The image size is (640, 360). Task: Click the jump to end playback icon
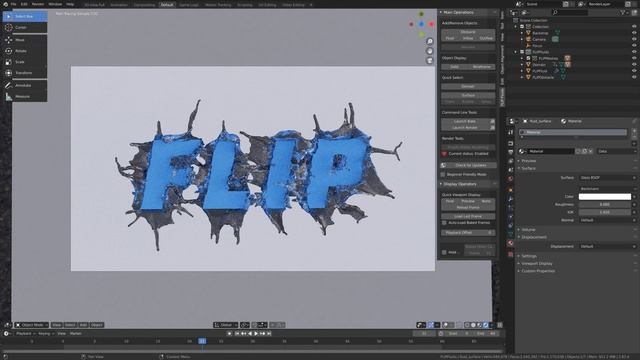click(269, 333)
